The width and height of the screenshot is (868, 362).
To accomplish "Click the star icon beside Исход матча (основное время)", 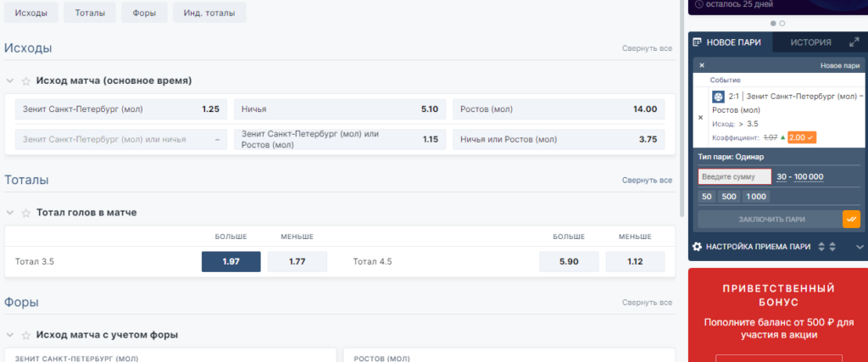I will pos(25,81).
